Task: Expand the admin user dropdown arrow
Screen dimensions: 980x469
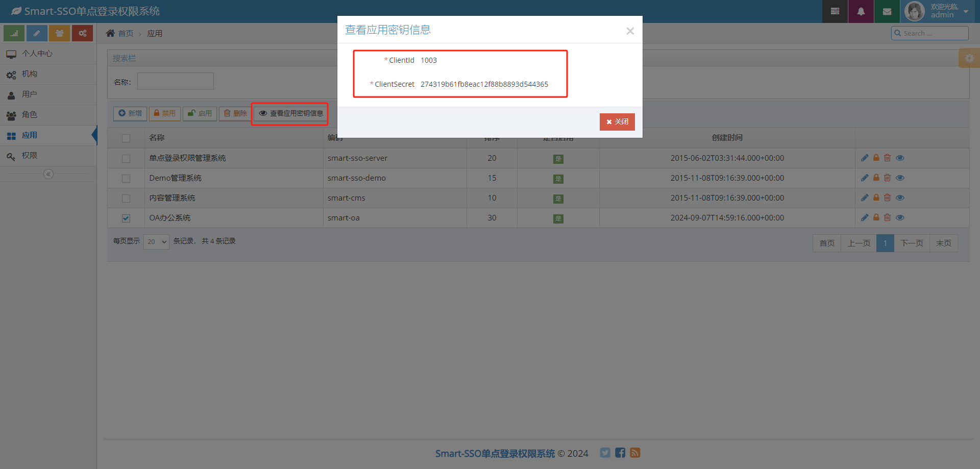Action: [x=966, y=12]
